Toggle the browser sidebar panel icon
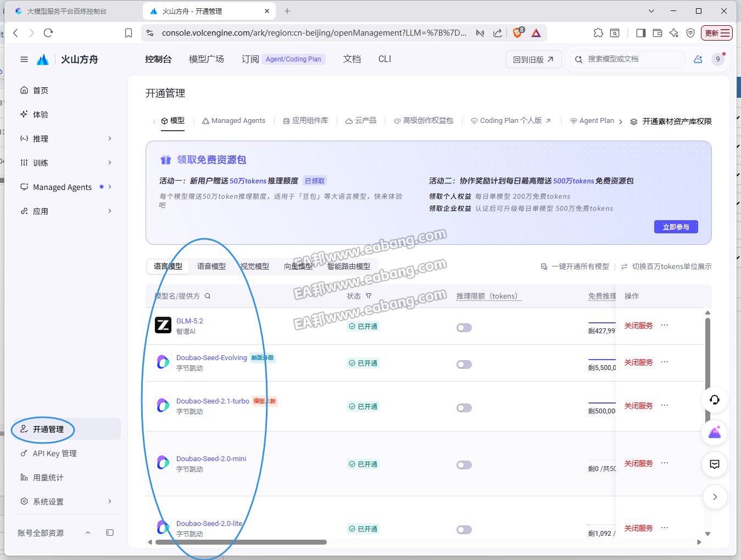Viewport: 741px width, 560px height. (x=640, y=33)
